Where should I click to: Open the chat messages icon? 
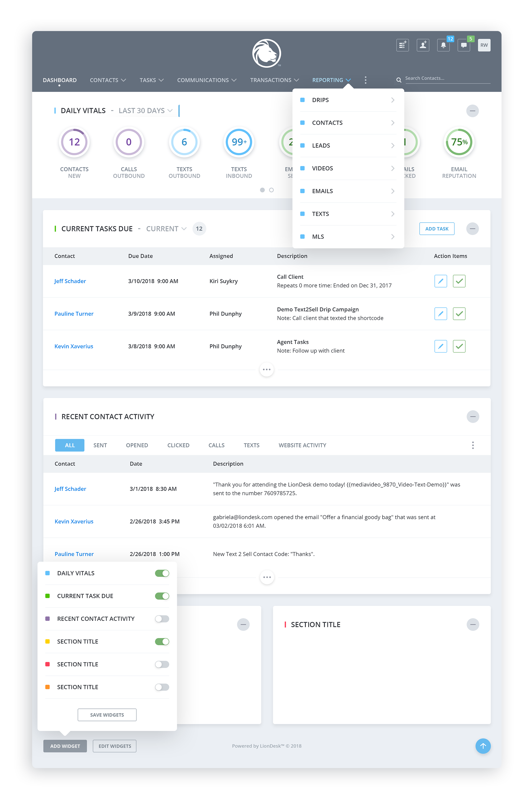464,45
